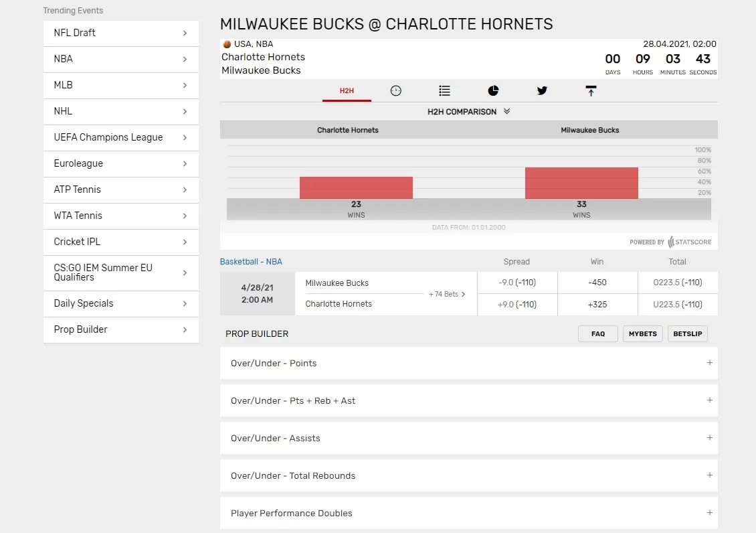This screenshot has height=533, width=756.
Task: Click the Charlotte Hornets team name in odds table
Action: coord(339,304)
